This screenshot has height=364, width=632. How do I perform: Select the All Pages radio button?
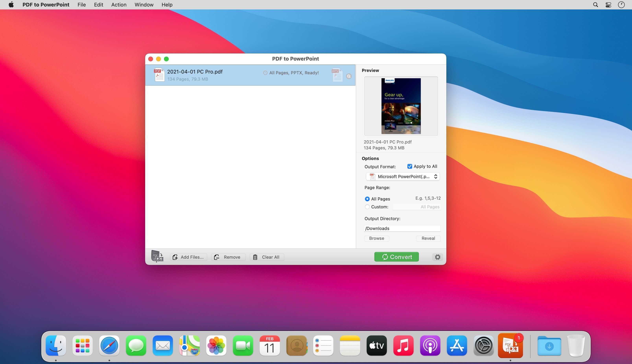[367, 199]
